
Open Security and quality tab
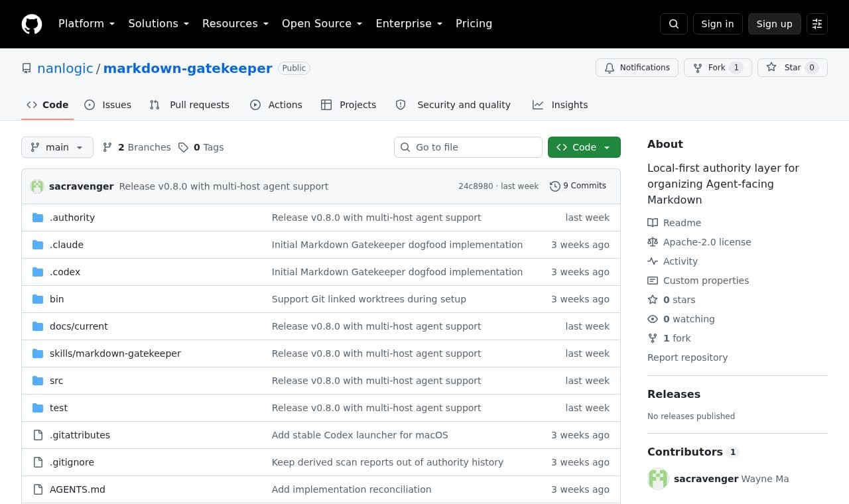454,105
